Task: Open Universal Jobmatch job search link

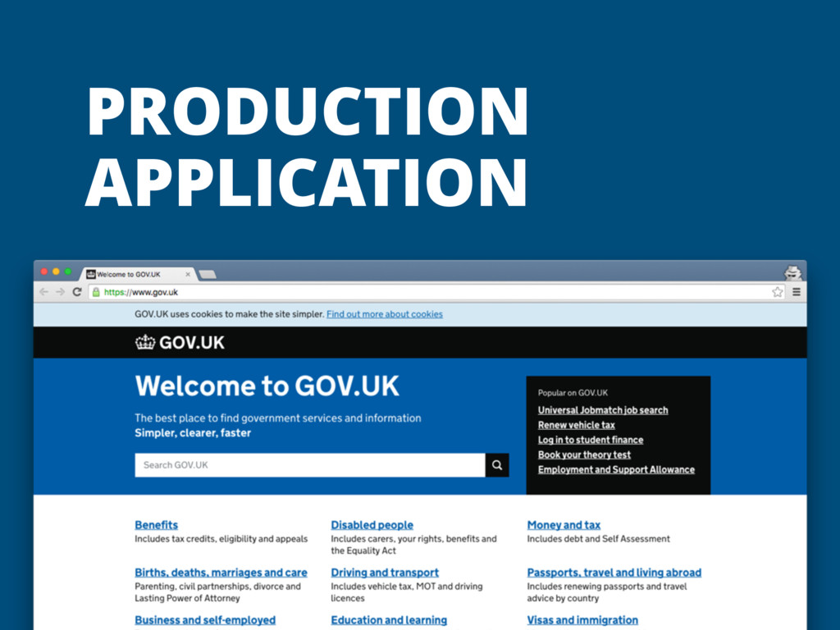Action: pos(603,410)
